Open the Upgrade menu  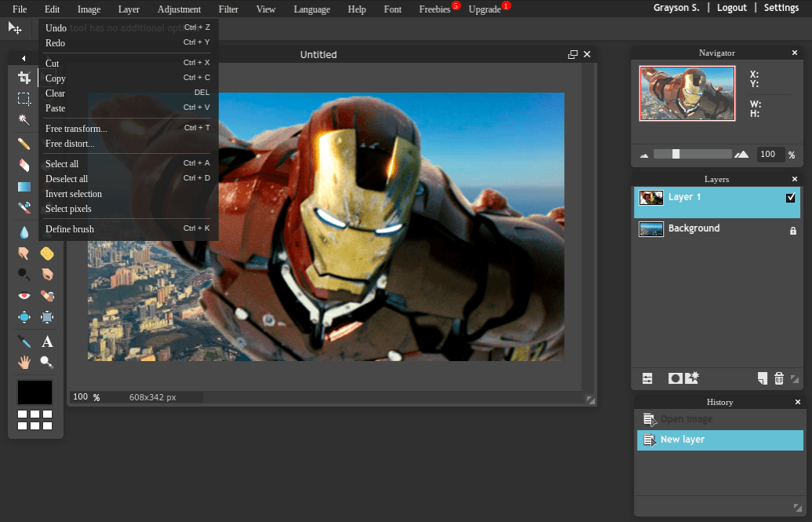485,9
